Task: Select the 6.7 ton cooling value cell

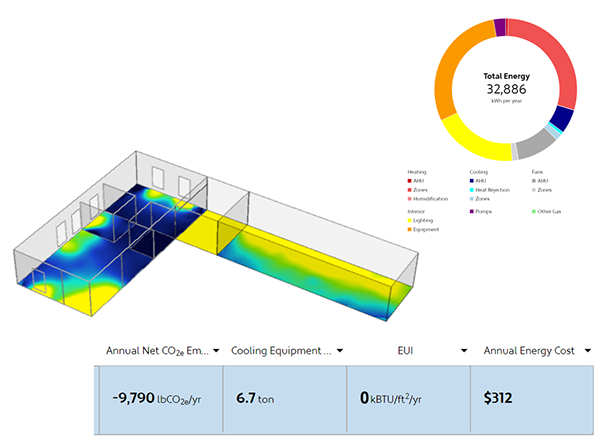Action: 284,399
